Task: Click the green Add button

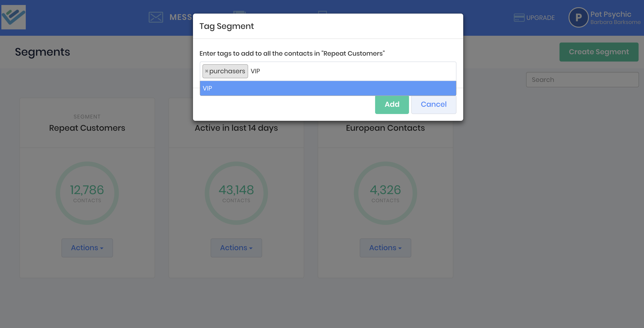Action: coord(392,104)
